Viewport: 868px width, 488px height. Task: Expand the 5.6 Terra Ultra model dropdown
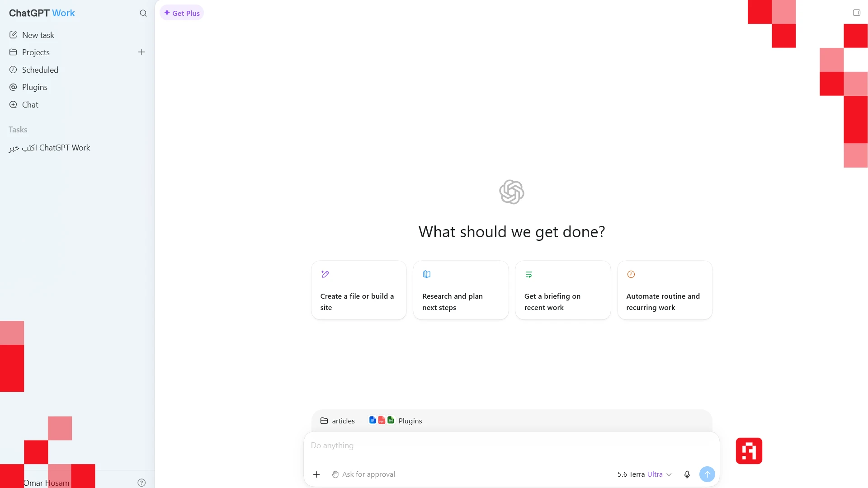click(644, 474)
